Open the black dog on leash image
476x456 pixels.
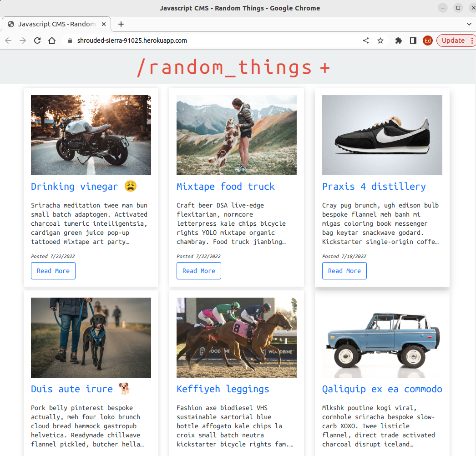click(91, 338)
